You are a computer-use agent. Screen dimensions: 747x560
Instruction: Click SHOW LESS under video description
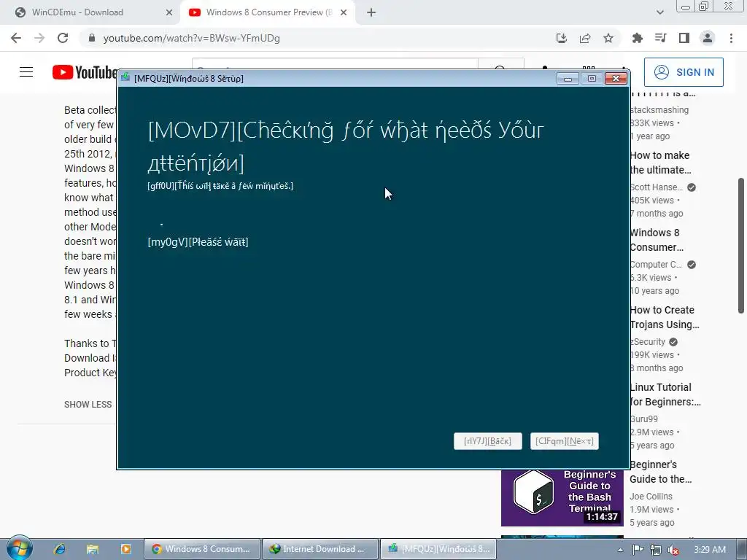point(88,404)
